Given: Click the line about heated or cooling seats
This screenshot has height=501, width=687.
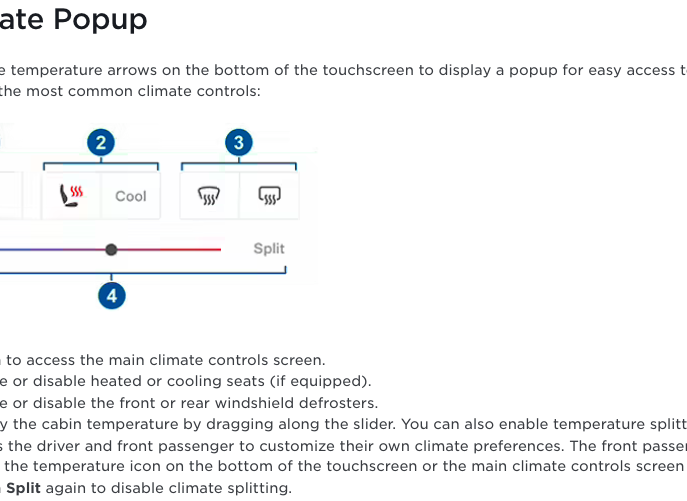Looking at the screenshot, I should 185,381.
